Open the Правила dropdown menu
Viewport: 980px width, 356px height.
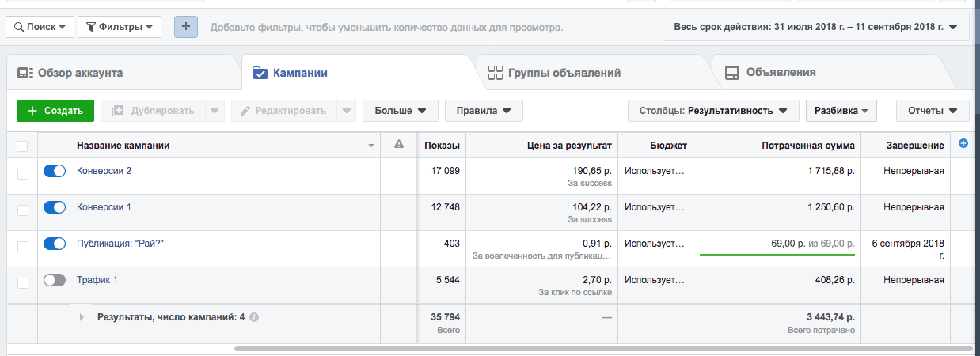pyautogui.click(x=484, y=111)
